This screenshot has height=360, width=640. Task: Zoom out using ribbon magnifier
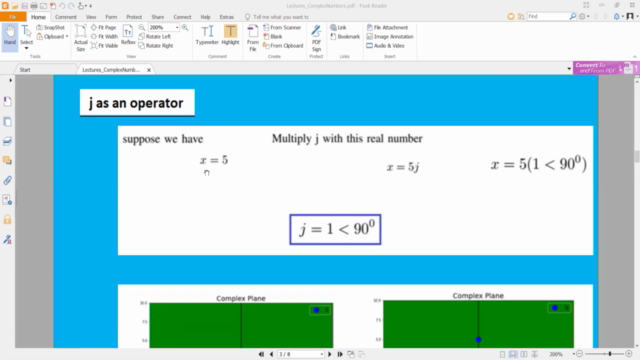[142, 27]
